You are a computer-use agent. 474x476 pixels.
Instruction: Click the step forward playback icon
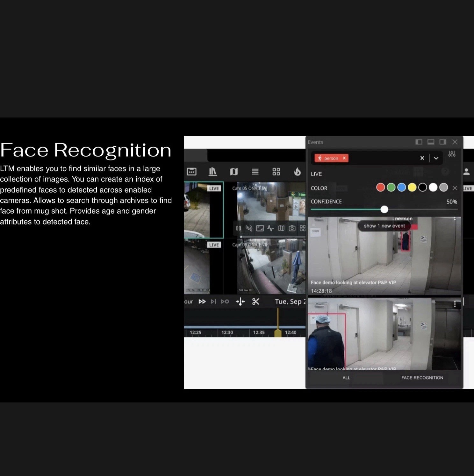pos(213,302)
